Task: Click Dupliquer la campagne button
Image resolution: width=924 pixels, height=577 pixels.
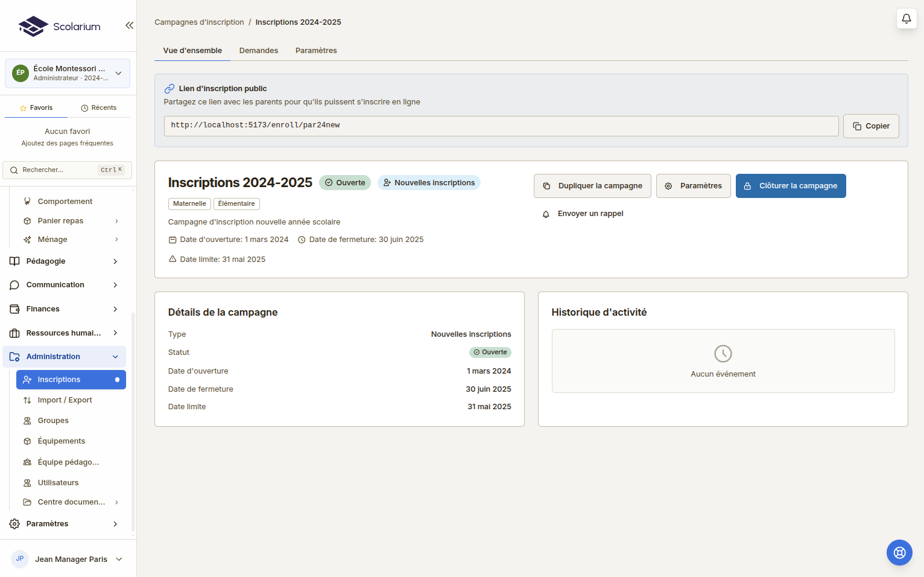Action: [592, 186]
